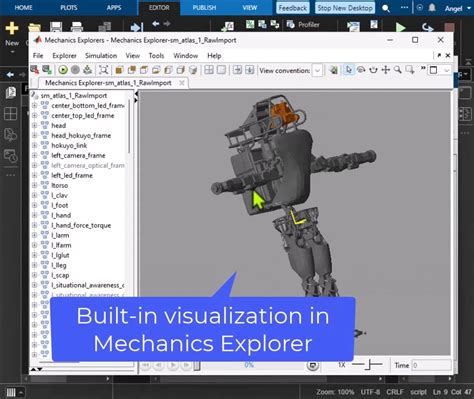Select left_camera_frame in the tree
The width and height of the screenshot is (474, 399).
78,155
